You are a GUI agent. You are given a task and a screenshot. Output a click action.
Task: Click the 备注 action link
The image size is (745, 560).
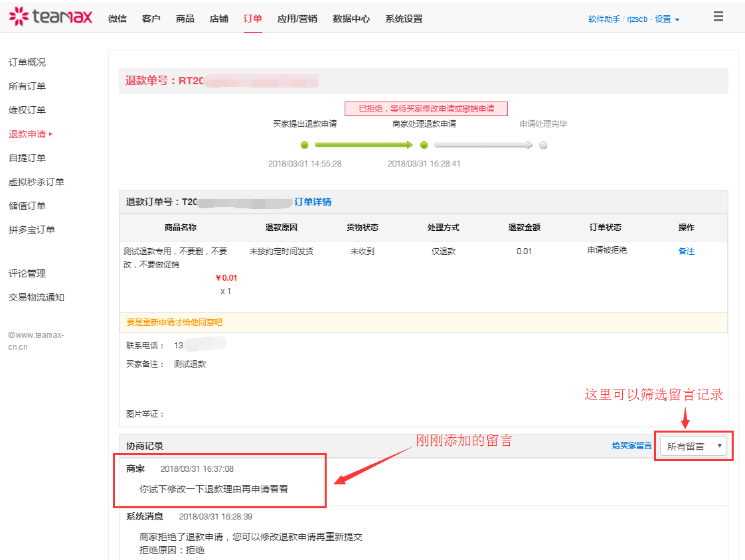pos(686,251)
